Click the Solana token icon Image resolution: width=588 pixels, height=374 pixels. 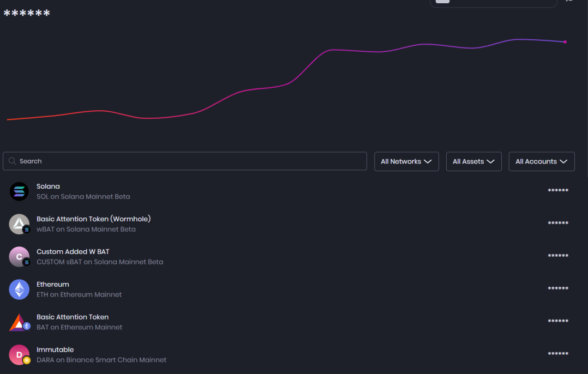[19, 191]
